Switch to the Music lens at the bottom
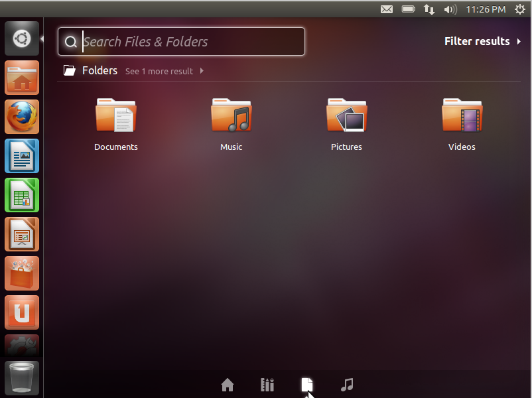 point(347,384)
